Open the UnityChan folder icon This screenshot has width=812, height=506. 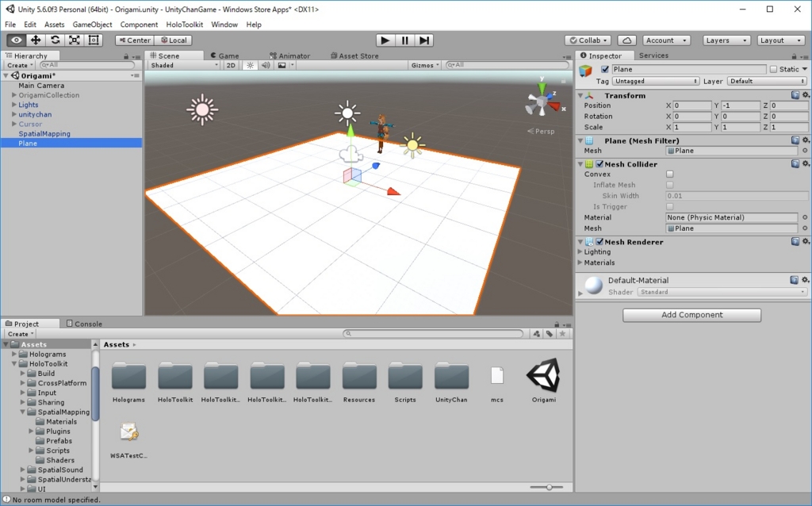point(451,377)
